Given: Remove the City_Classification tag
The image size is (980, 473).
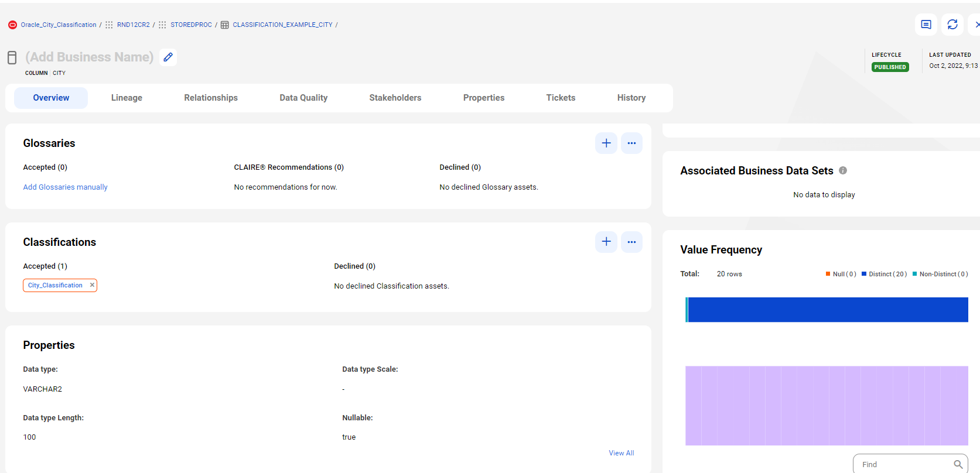Looking at the screenshot, I should tap(92, 285).
